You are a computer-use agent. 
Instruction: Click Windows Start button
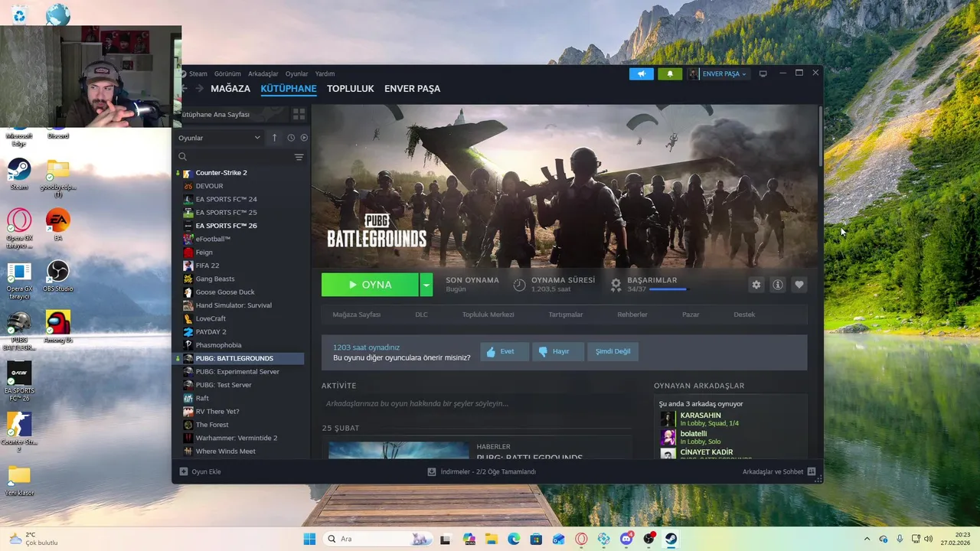(309, 539)
